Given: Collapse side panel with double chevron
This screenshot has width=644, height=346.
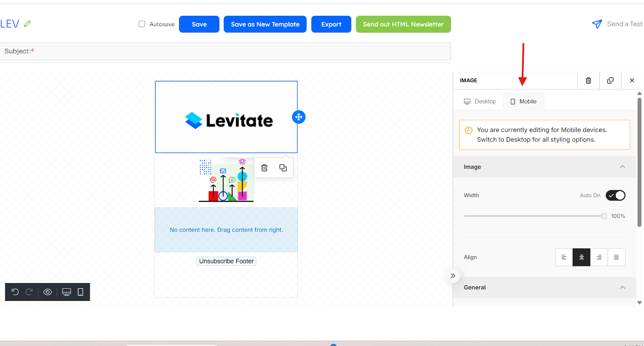Looking at the screenshot, I should coord(453,276).
